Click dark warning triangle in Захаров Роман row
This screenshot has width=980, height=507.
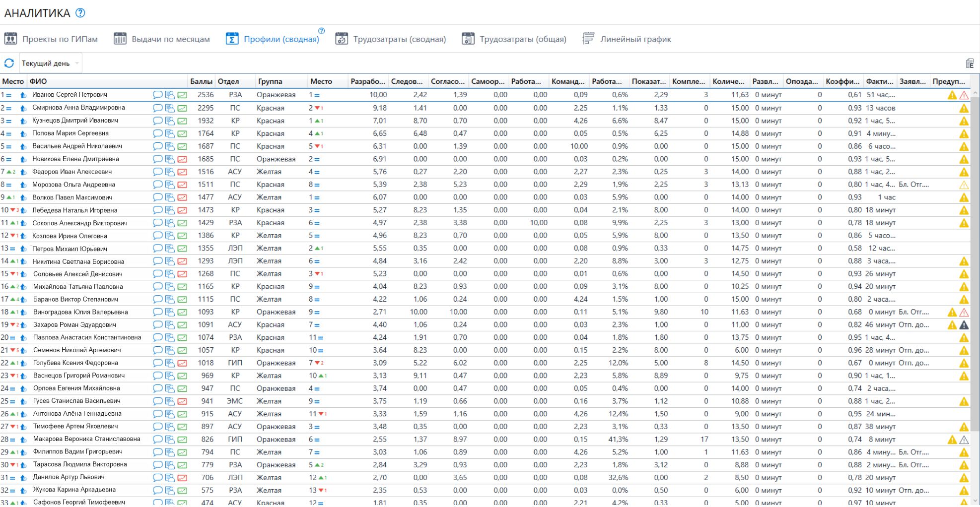coord(964,325)
